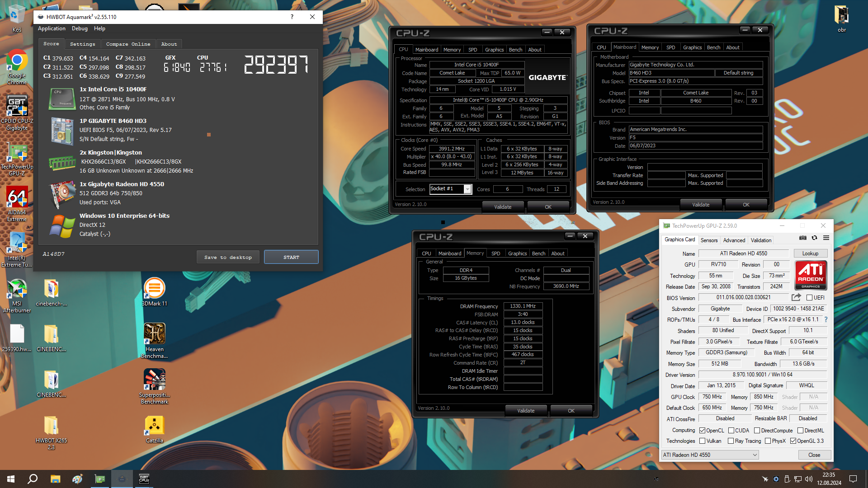Viewport: 868px width, 488px height.
Task: Click the Aquamark question mark help button
Action: pos(292,17)
